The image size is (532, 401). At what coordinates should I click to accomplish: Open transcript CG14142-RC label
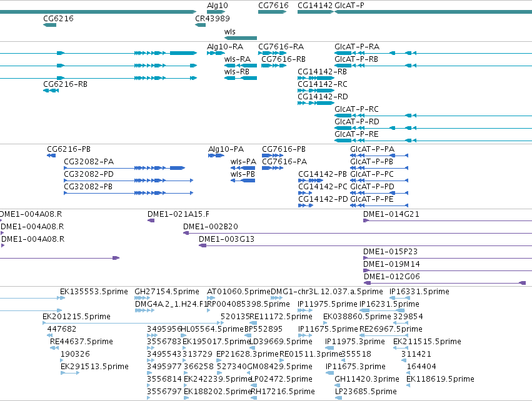coord(323,84)
